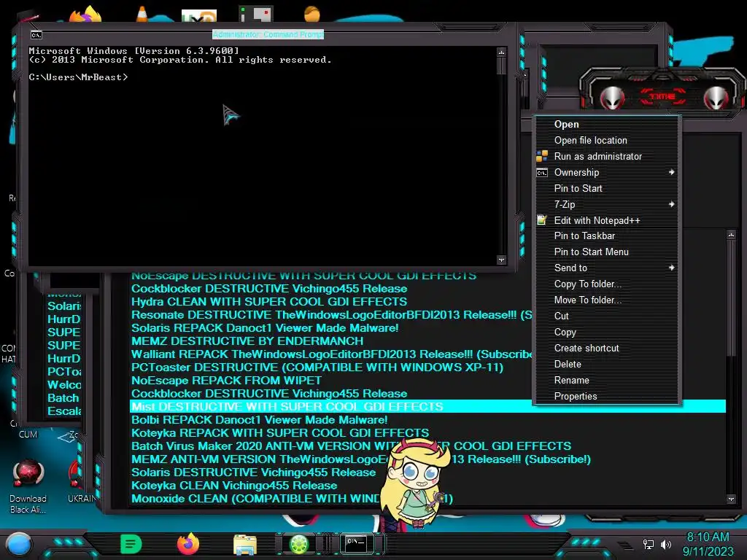Open the clock showing 8:10 AM
The height and width of the screenshot is (560, 747).
[708, 544]
